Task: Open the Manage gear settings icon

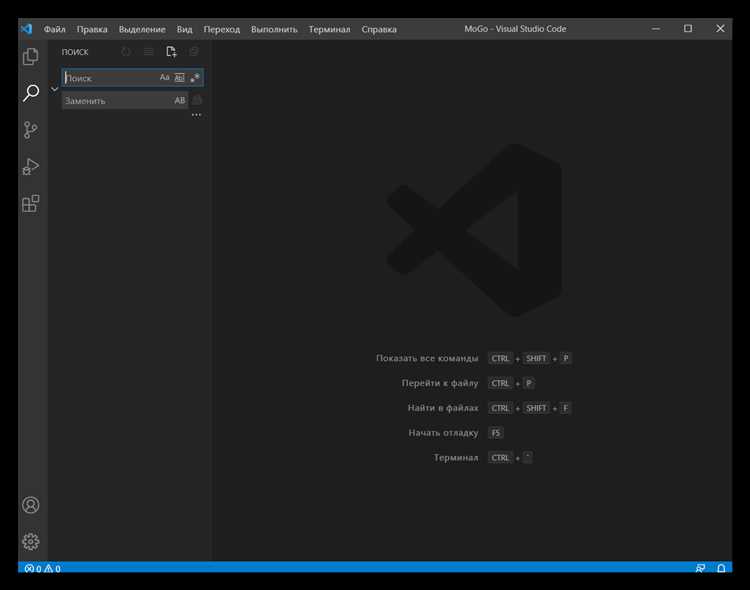Action: point(31,541)
